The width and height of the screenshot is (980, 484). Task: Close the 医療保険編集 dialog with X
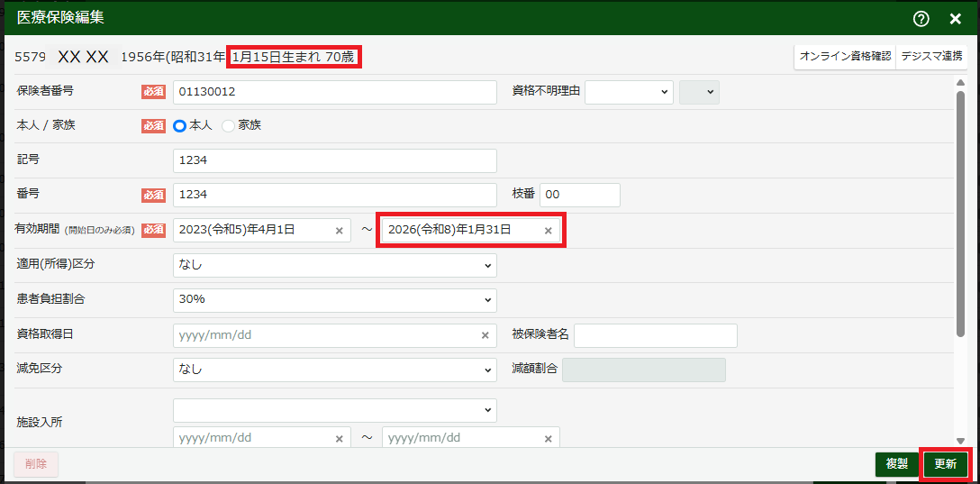pos(955,19)
